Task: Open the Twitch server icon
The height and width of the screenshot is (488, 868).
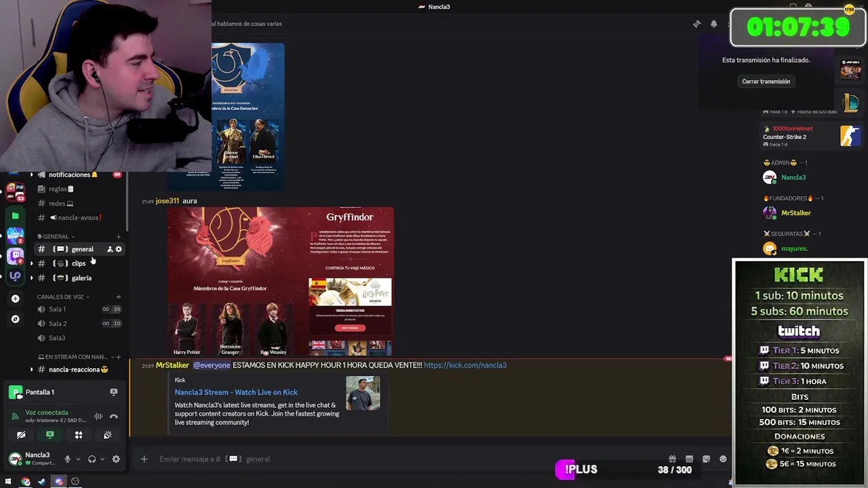Action: [x=15, y=256]
